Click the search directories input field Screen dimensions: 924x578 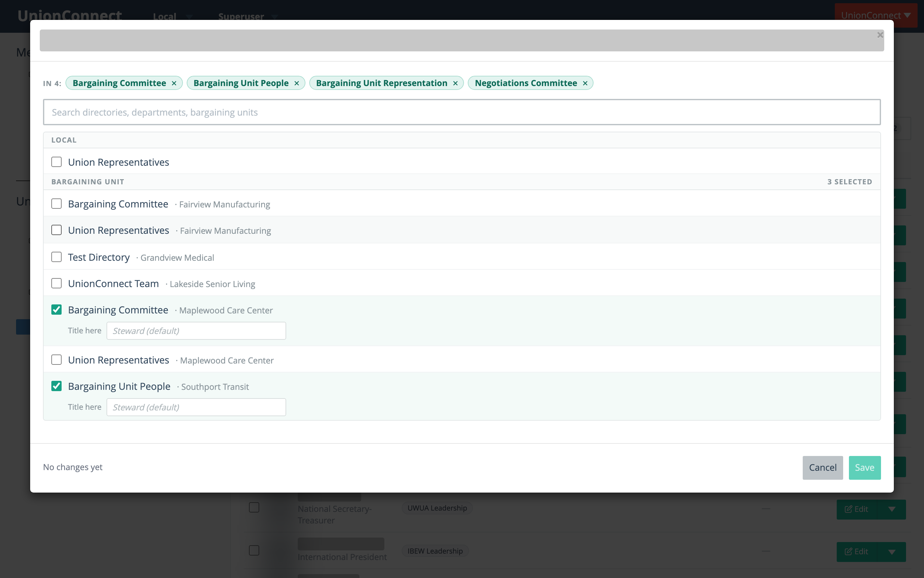point(462,112)
